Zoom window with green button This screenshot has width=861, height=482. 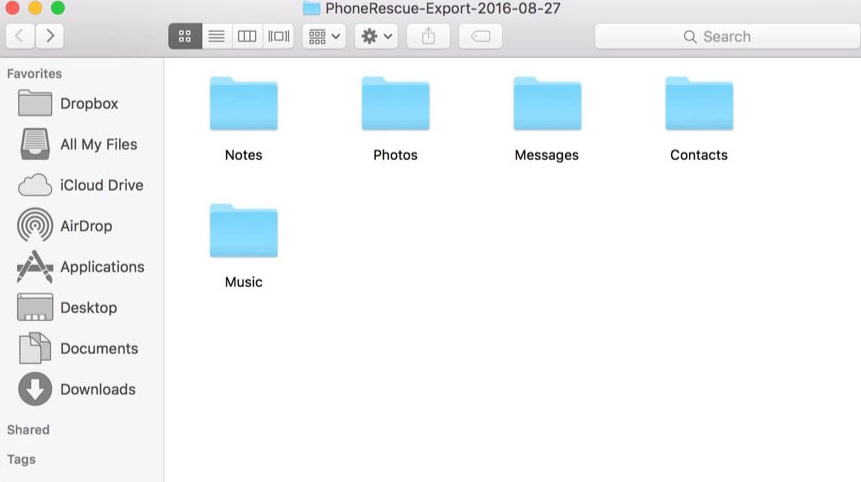point(58,8)
